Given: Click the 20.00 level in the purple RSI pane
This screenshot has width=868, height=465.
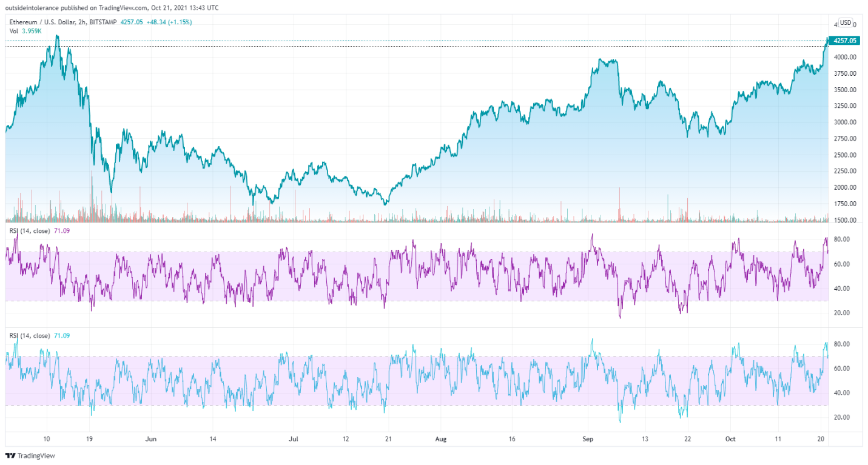Looking at the screenshot, I should click(x=841, y=313).
